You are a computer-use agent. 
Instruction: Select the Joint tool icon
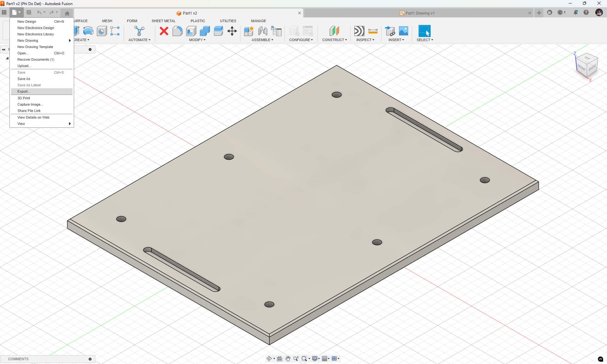[262, 31]
